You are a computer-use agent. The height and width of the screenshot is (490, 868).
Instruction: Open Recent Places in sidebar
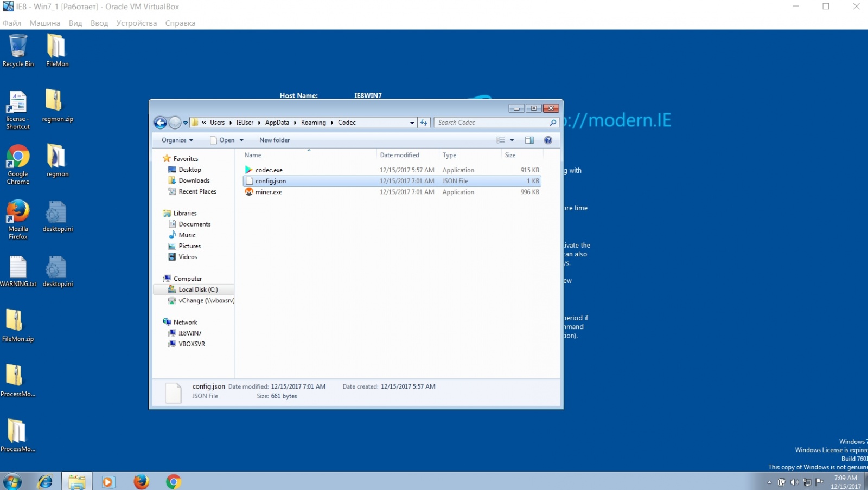pos(197,191)
